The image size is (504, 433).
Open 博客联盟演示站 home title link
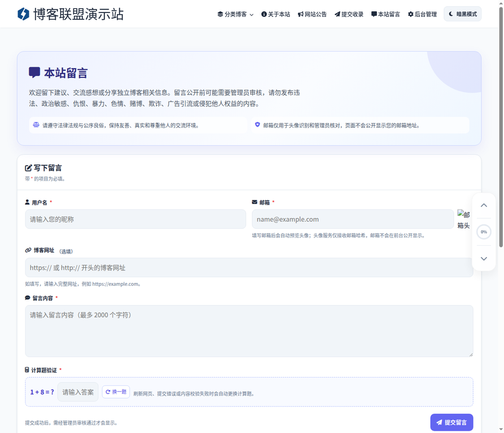pyautogui.click(x=78, y=14)
